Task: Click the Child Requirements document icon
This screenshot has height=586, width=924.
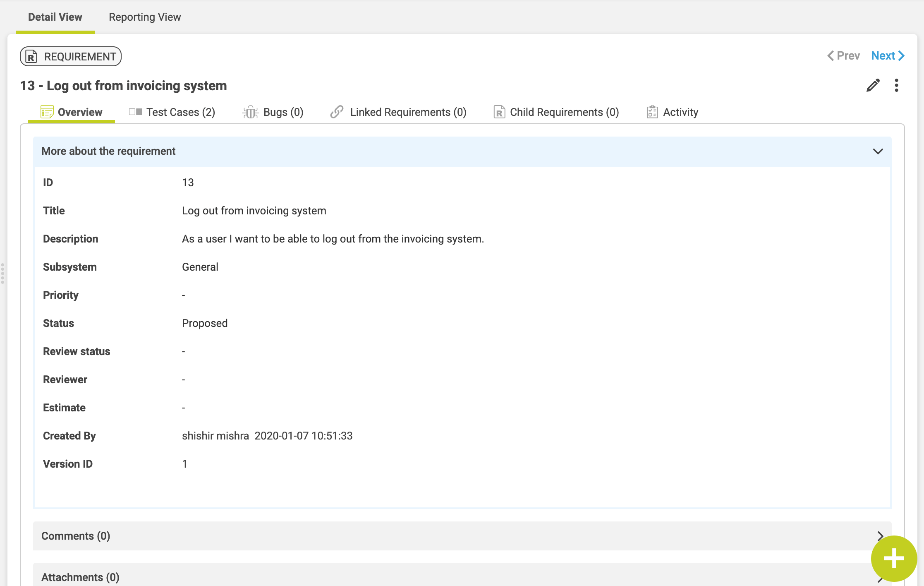Action: pyautogui.click(x=499, y=112)
